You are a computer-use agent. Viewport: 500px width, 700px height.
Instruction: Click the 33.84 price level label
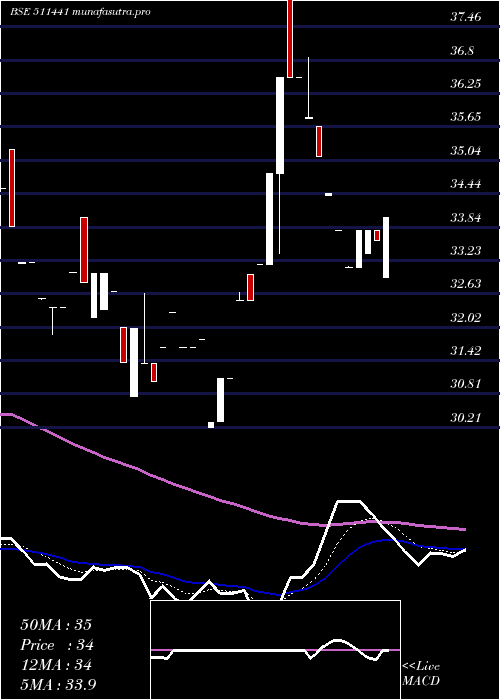coord(466,218)
